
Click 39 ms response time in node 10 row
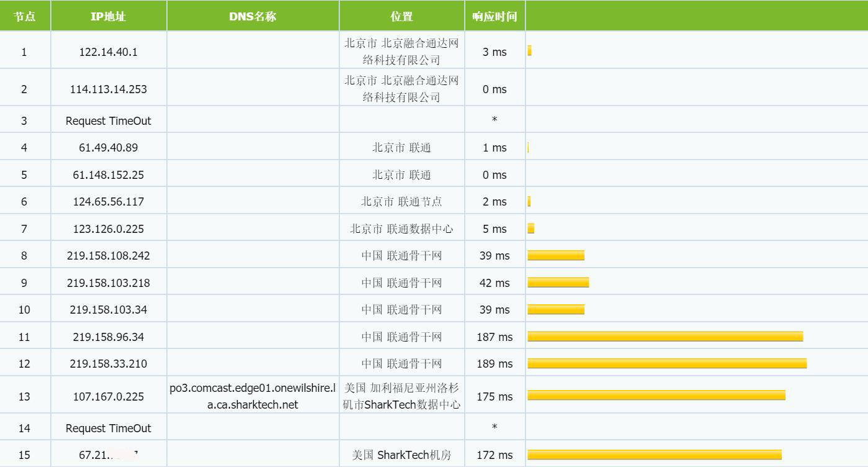click(x=494, y=310)
